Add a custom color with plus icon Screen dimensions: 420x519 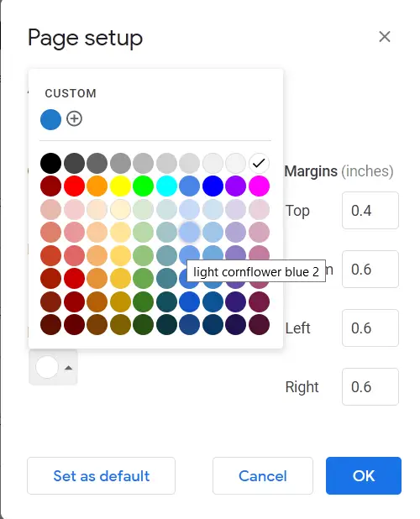(74, 118)
